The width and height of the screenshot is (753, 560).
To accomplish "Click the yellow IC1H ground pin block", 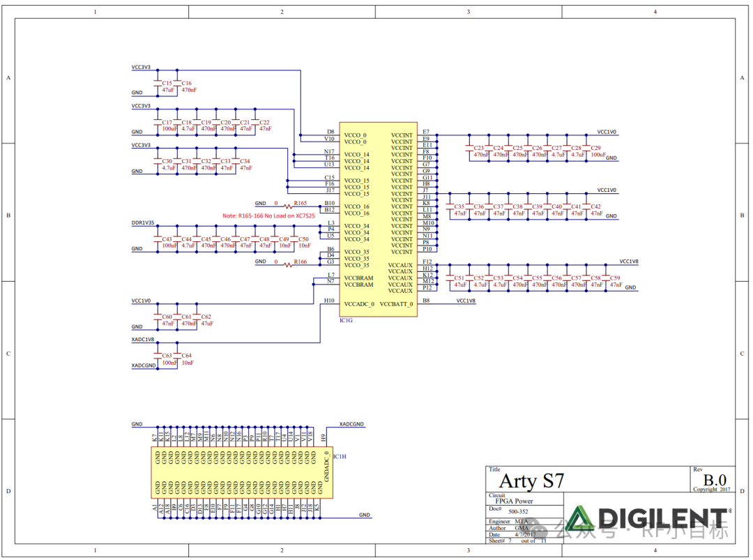I will pos(242,473).
